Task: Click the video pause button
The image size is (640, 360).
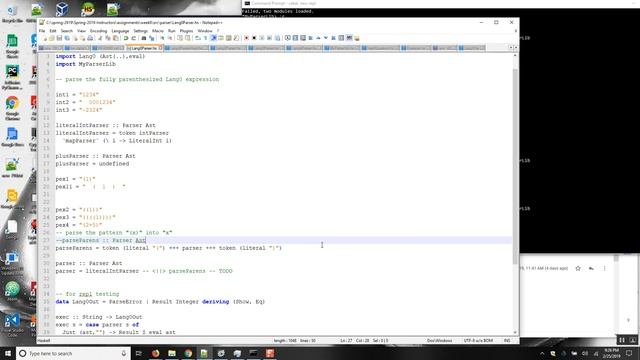Action: click(622, 340)
